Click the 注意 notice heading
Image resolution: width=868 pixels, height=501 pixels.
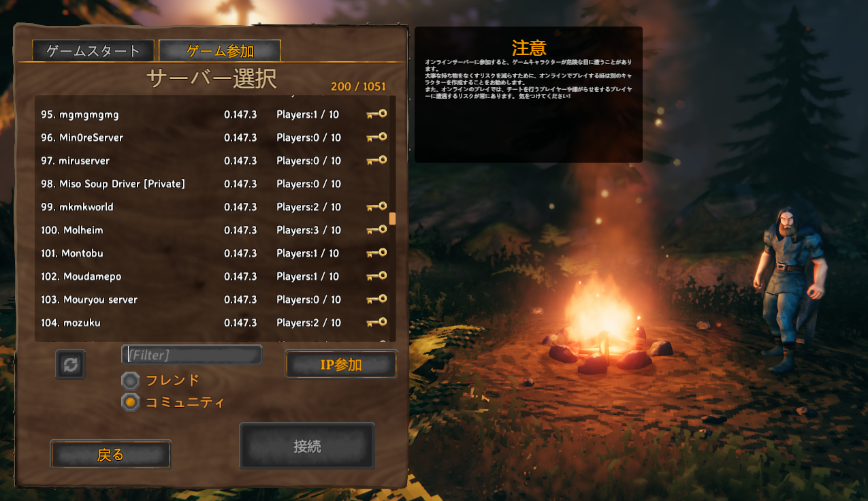(x=529, y=48)
